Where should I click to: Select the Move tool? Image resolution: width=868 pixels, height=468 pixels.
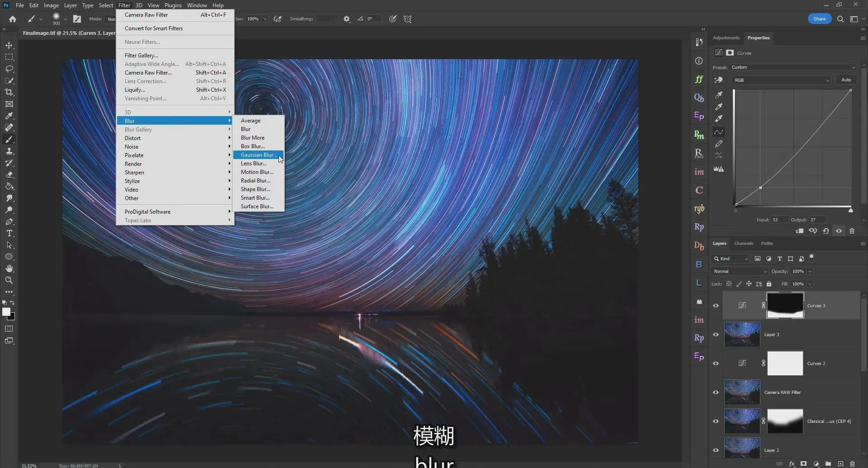tap(9, 46)
